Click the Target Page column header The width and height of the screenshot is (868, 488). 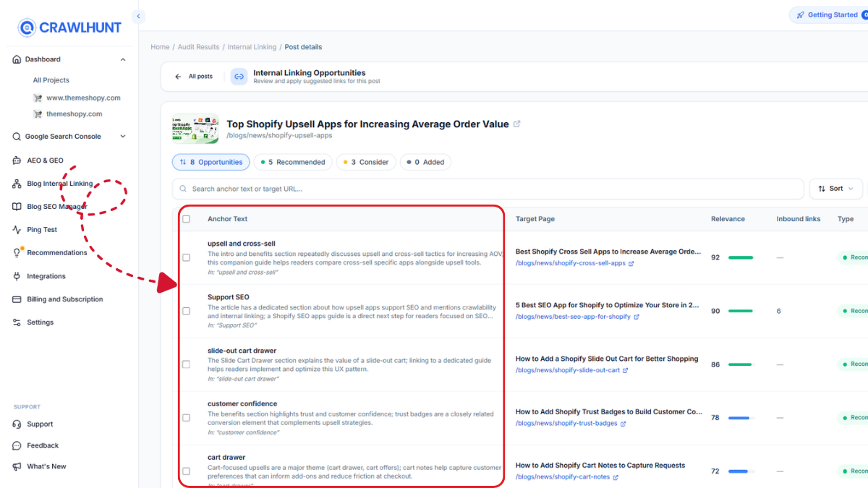coord(535,219)
